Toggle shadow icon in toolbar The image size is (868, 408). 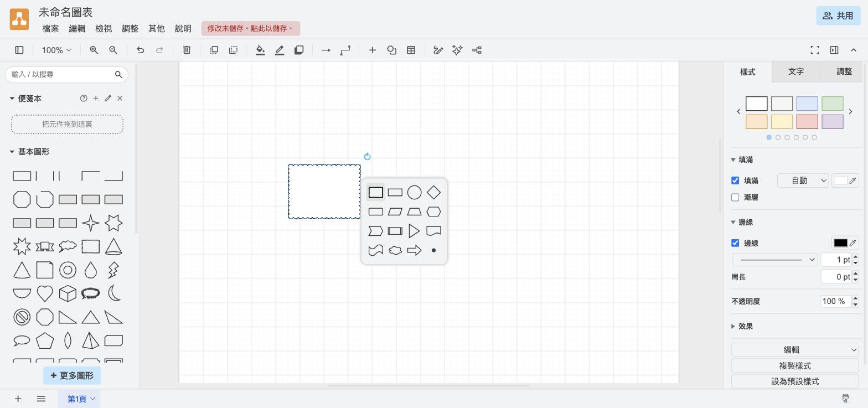(299, 50)
